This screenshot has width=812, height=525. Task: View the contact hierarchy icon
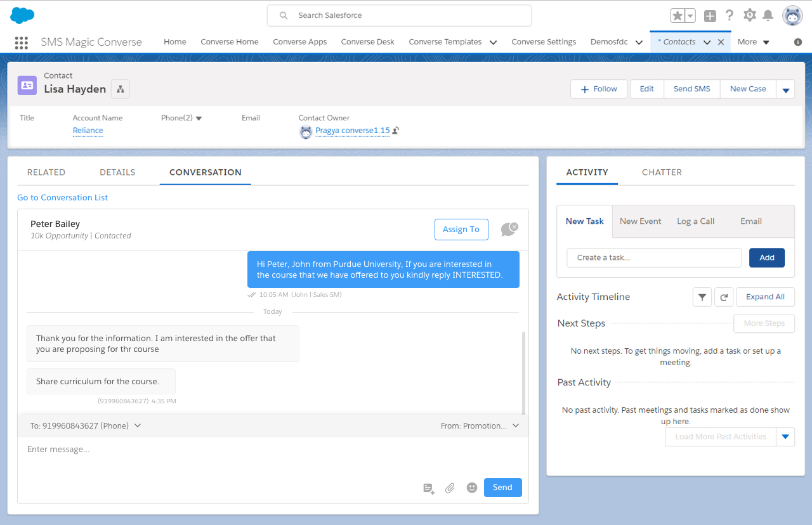pos(121,89)
